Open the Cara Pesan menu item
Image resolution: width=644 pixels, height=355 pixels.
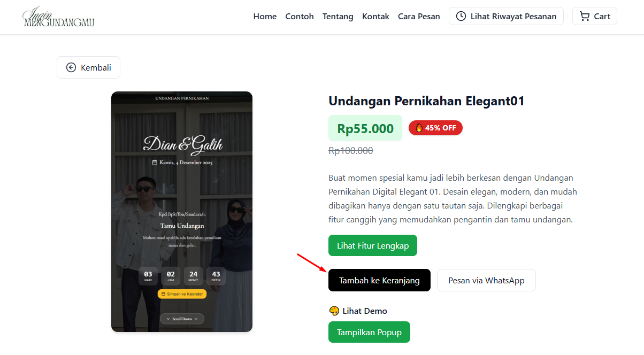(419, 17)
